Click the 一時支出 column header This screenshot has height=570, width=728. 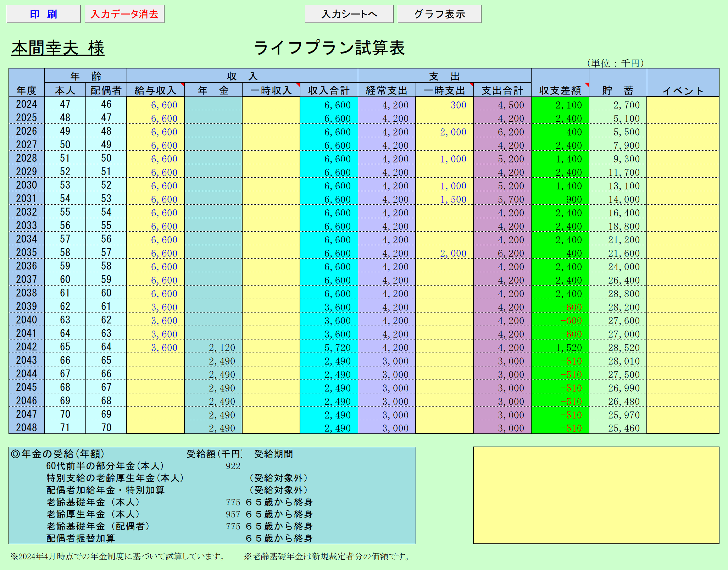(444, 90)
